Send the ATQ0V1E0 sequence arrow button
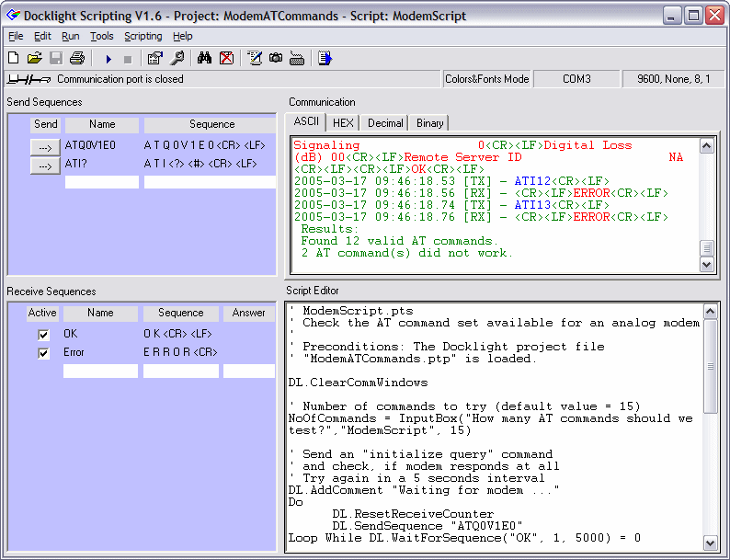 click(45, 147)
